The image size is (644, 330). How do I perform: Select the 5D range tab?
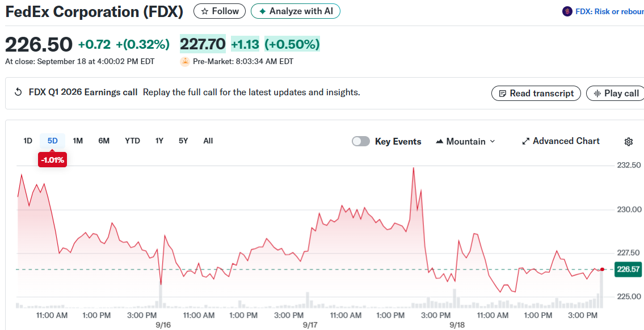(53, 141)
